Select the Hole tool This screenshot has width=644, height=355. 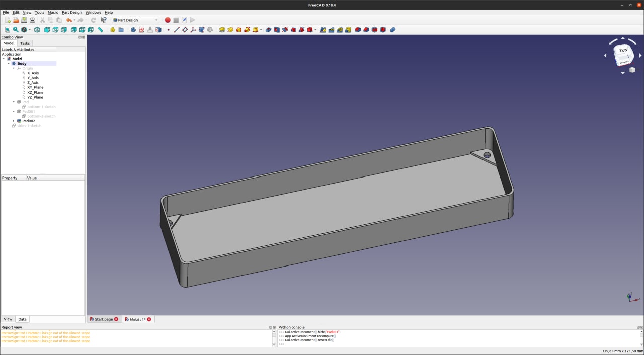(277, 30)
